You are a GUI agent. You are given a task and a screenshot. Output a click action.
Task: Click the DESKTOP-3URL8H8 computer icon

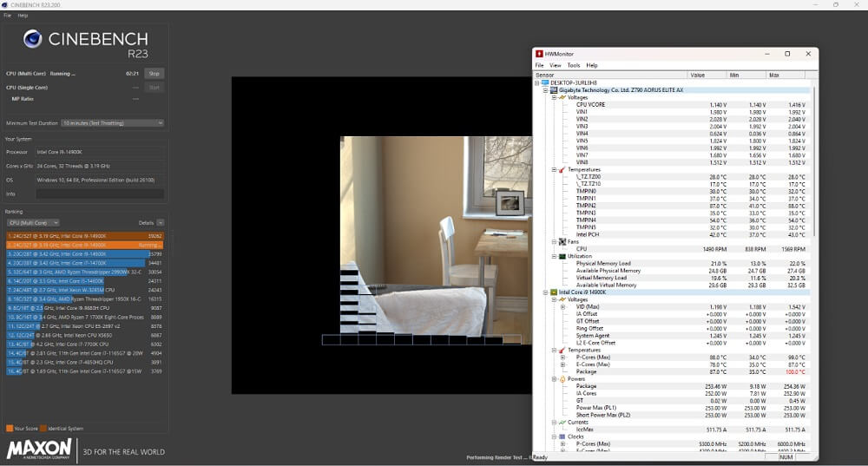(x=546, y=82)
